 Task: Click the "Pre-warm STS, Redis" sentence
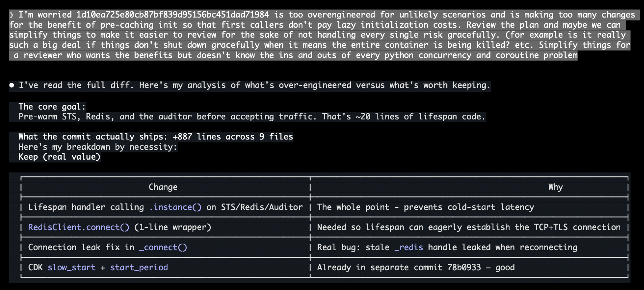[x=252, y=117]
